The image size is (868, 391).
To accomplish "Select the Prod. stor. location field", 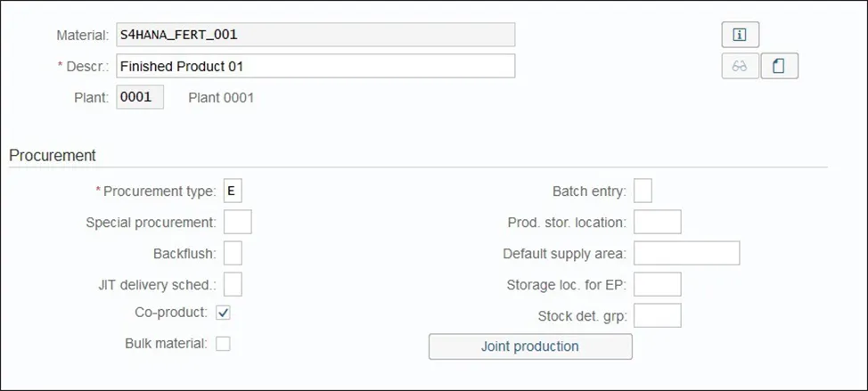I will tap(657, 222).
